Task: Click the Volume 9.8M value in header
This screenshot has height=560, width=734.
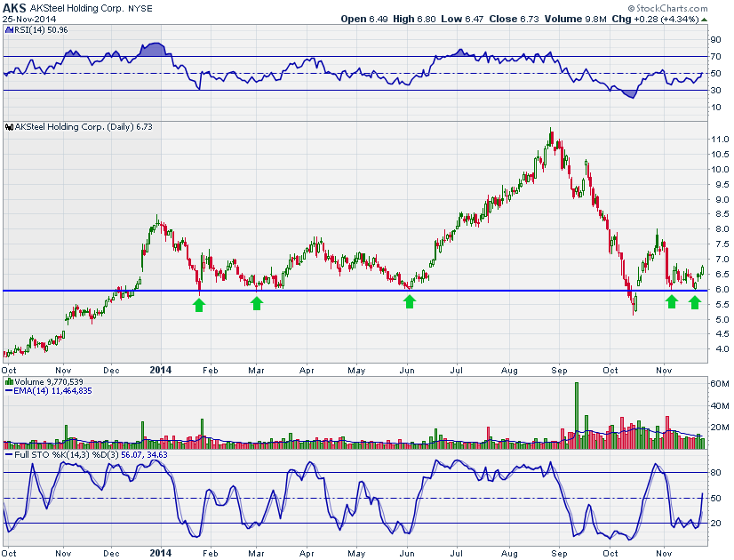Action: [562, 19]
